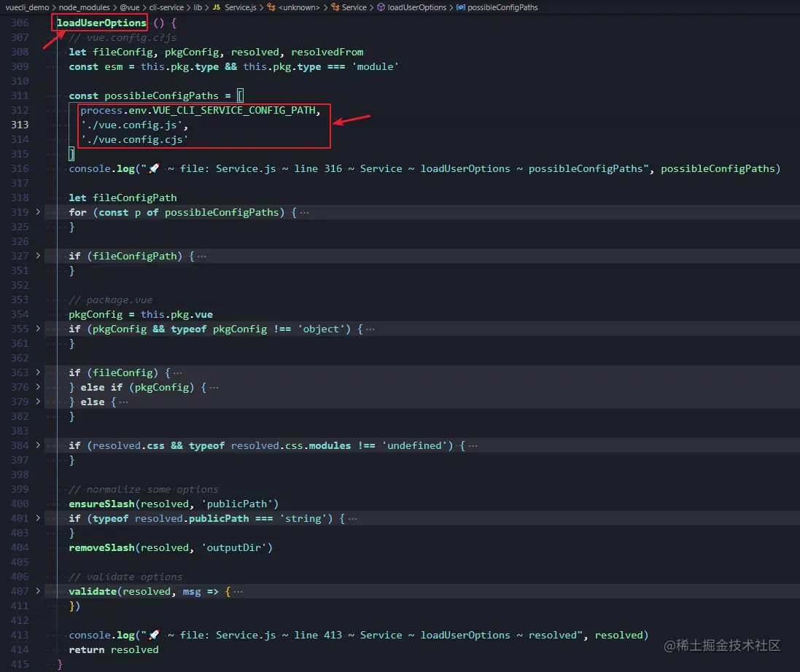This screenshot has width=800, height=672.
Task: Click pkgConfig = this.pkg.vue assignment
Action: [141, 314]
